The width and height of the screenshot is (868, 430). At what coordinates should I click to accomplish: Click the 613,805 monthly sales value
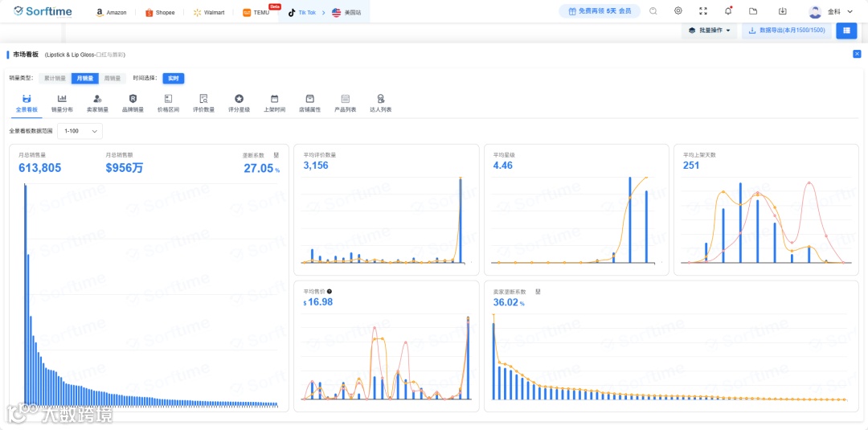pos(40,168)
